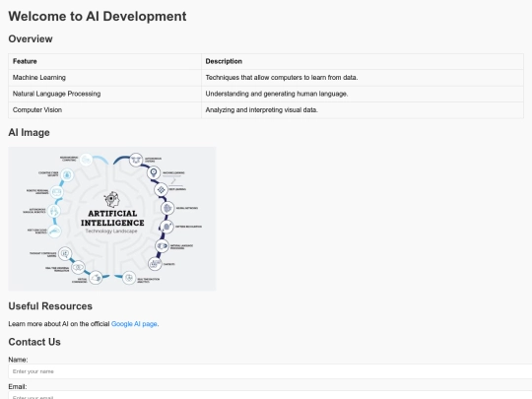Focus the Name input field

pos(270,371)
